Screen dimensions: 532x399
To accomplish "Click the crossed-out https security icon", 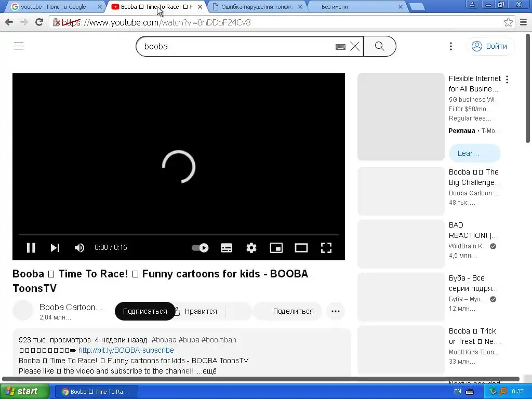I will [57, 22].
